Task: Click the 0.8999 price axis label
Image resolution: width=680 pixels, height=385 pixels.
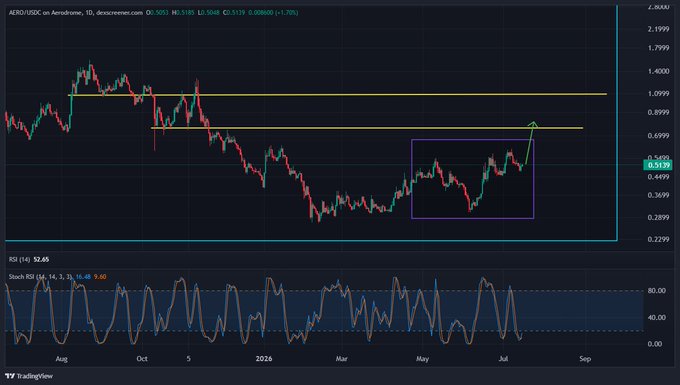Action: coord(658,113)
